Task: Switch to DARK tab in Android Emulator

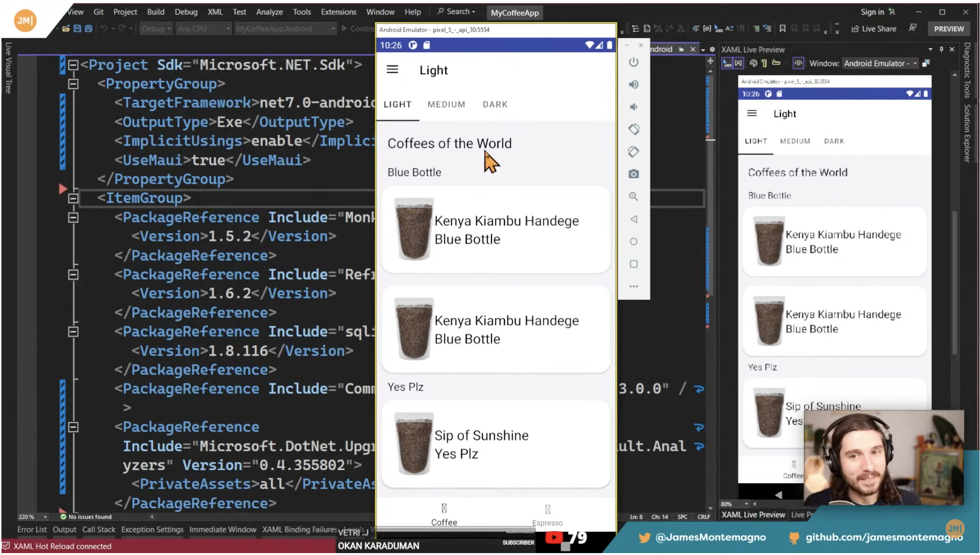Action: (495, 105)
